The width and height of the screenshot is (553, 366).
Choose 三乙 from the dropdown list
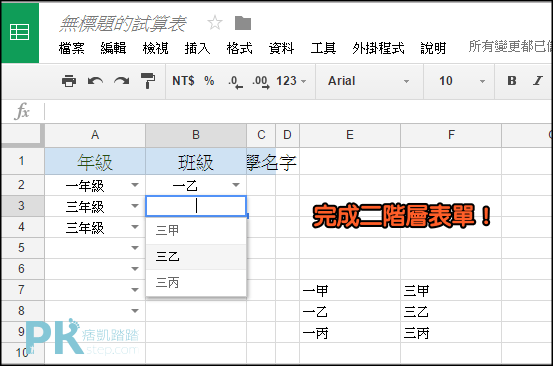tap(196, 257)
